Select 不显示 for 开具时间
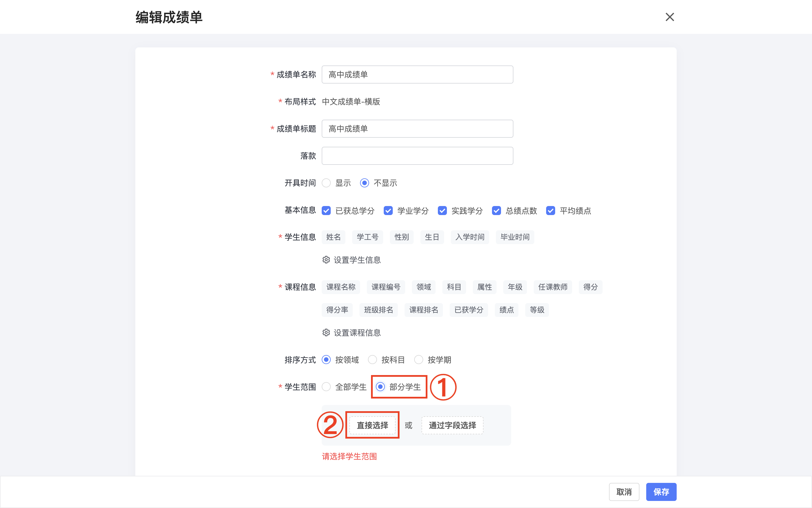The width and height of the screenshot is (812, 508). (x=364, y=183)
